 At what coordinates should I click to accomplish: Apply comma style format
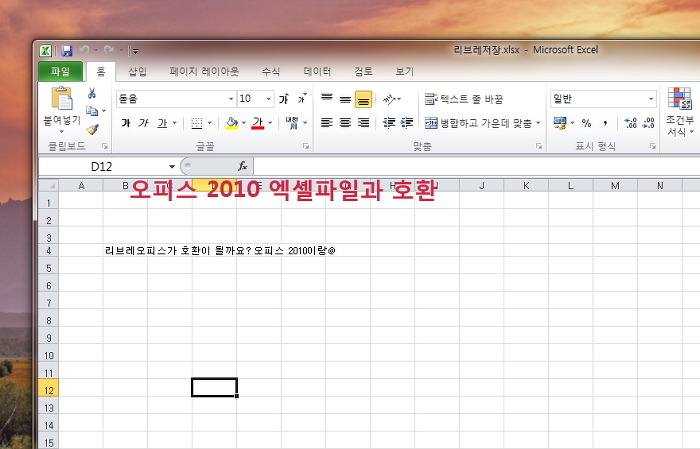point(605,123)
